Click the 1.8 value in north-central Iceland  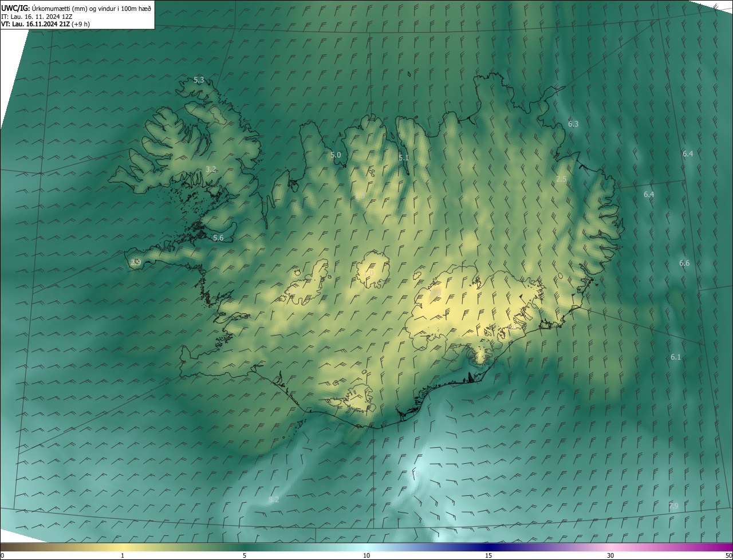click(360, 196)
